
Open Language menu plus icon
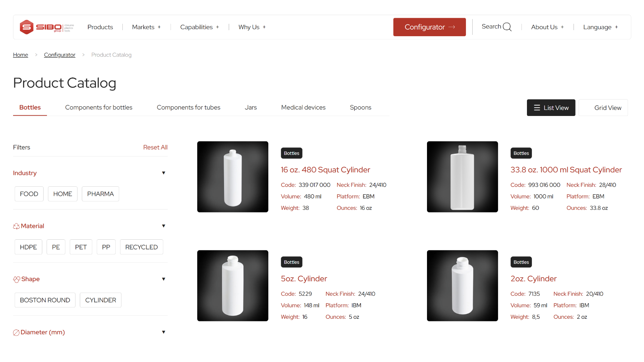click(x=616, y=27)
